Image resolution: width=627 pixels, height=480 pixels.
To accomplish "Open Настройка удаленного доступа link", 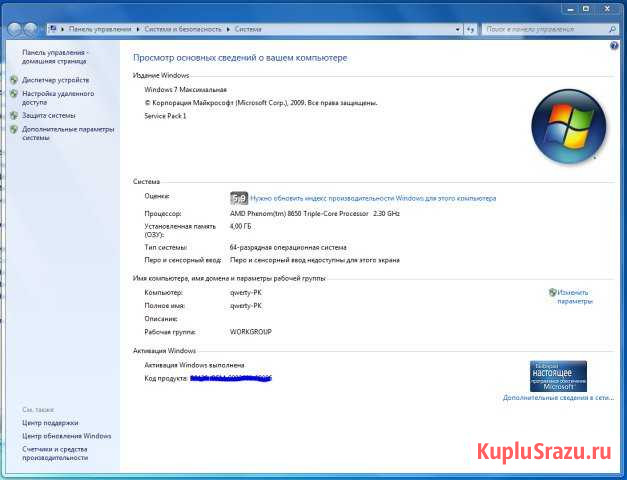I will tap(58, 98).
